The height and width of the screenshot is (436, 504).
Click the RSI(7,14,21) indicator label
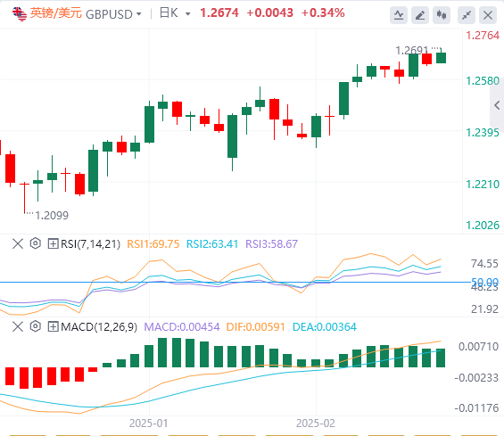tap(90, 244)
